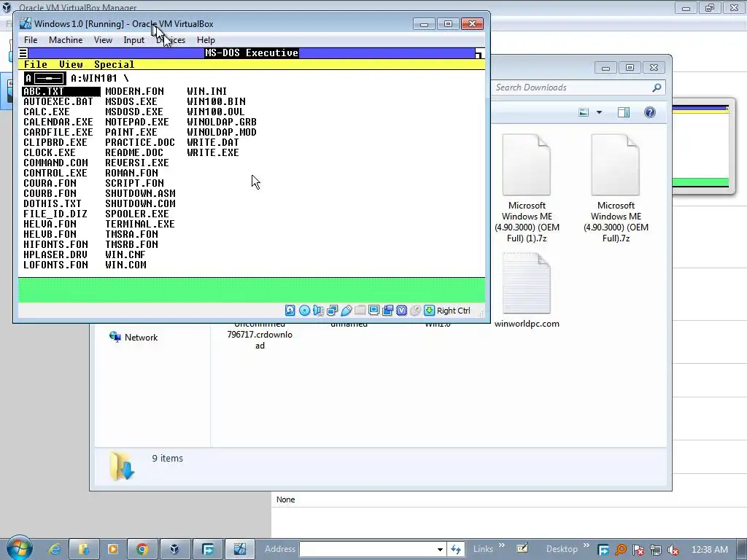The width and height of the screenshot is (747, 560).
Task: Select Microsoft Windows ME (OEM Full) (1).7z file
Action: [527, 189]
